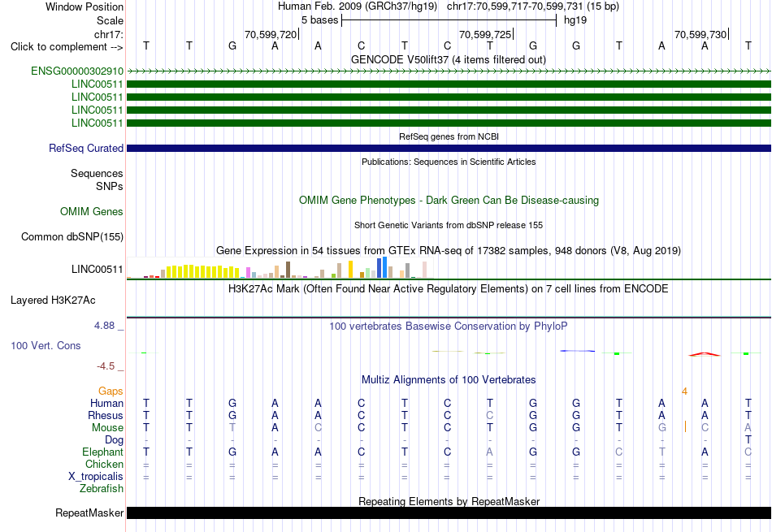Click the 70,599,725 position marker
The height and width of the screenshot is (532, 772).
tap(486, 34)
